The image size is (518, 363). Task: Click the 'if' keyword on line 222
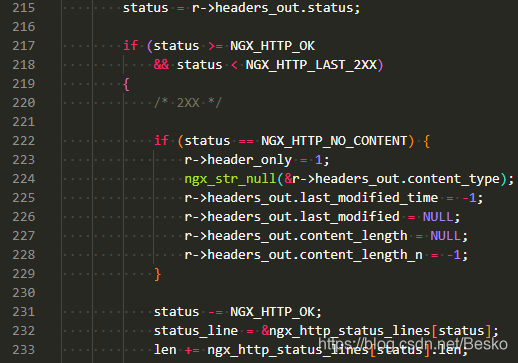pyautogui.click(x=161, y=140)
